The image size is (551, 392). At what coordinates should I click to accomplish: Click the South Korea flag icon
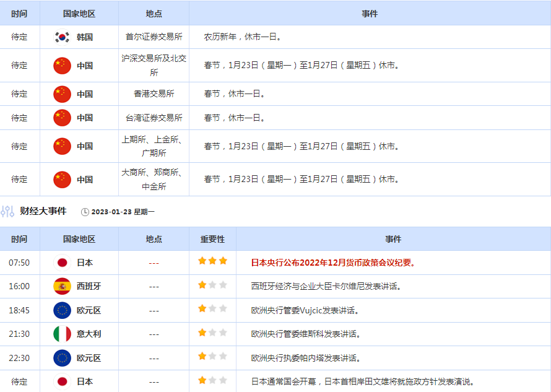(x=62, y=37)
